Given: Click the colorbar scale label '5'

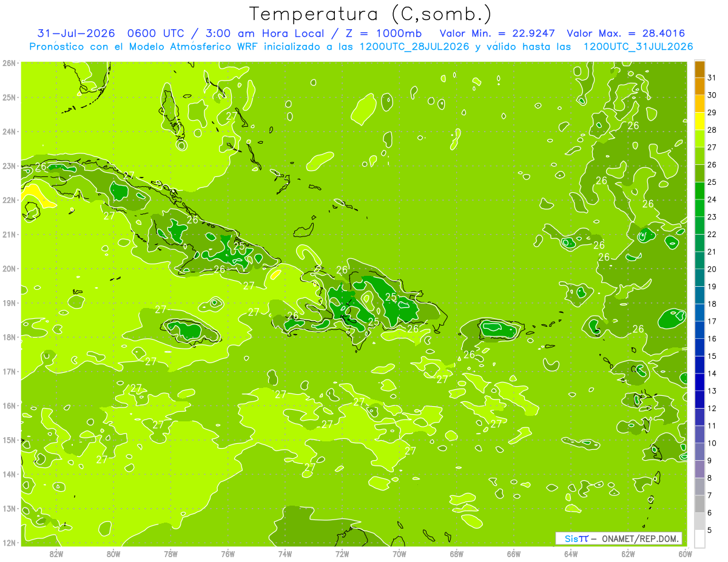Looking at the screenshot, I should coord(710,530).
